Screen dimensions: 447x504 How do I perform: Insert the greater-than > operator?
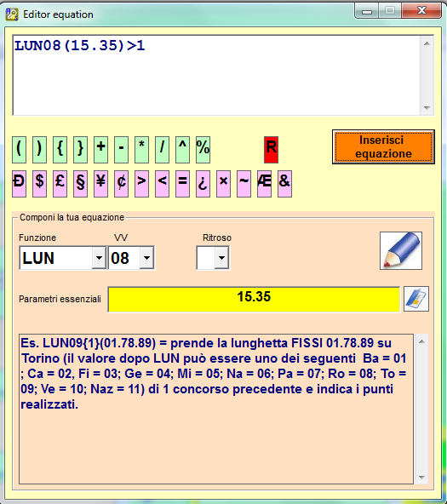(x=141, y=184)
